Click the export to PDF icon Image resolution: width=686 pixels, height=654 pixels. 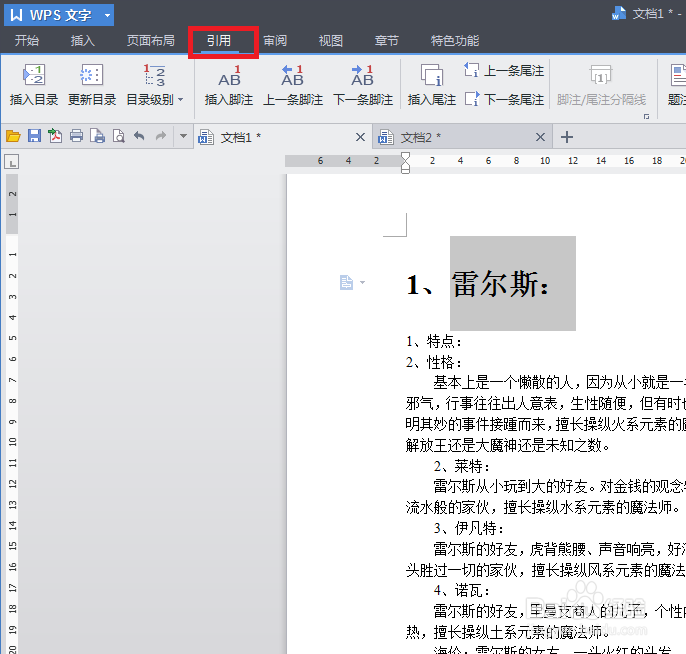[55, 136]
